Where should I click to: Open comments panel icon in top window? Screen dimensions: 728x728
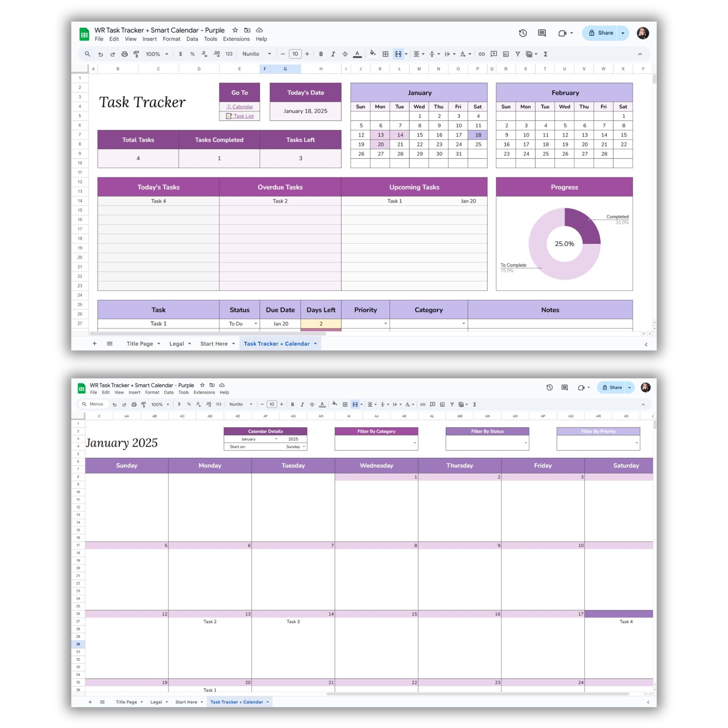[542, 33]
